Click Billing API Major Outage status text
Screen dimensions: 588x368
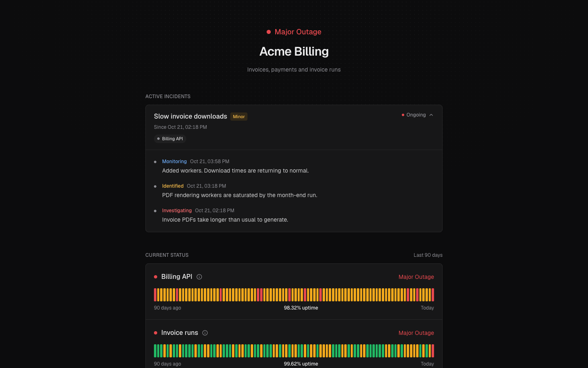coord(416,277)
